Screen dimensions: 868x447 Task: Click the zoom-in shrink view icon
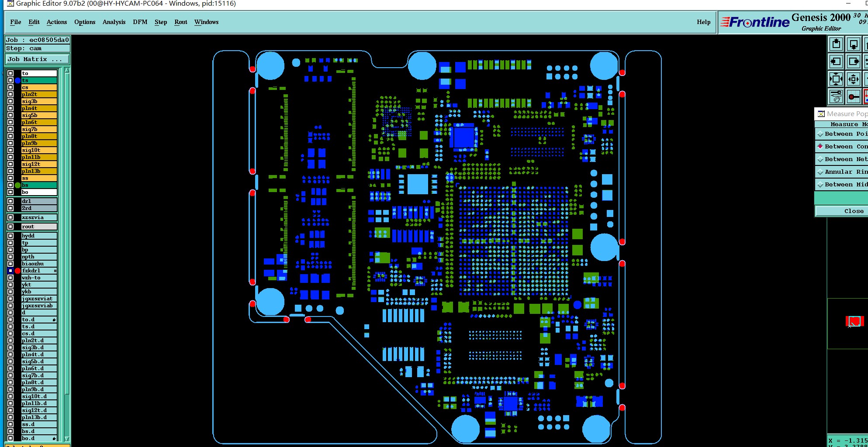click(853, 79)
